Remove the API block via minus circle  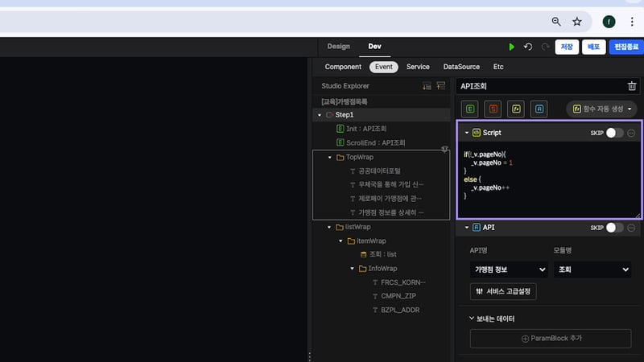click(631, 228)
